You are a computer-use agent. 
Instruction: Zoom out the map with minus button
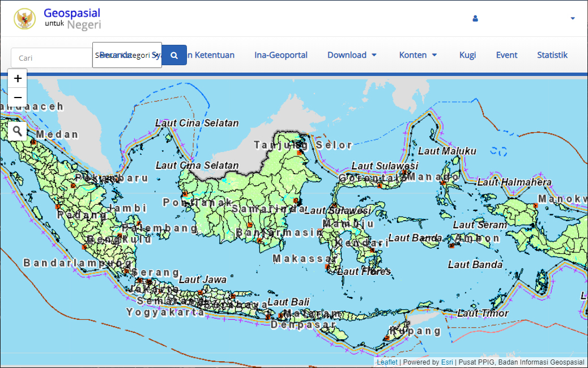18,98
